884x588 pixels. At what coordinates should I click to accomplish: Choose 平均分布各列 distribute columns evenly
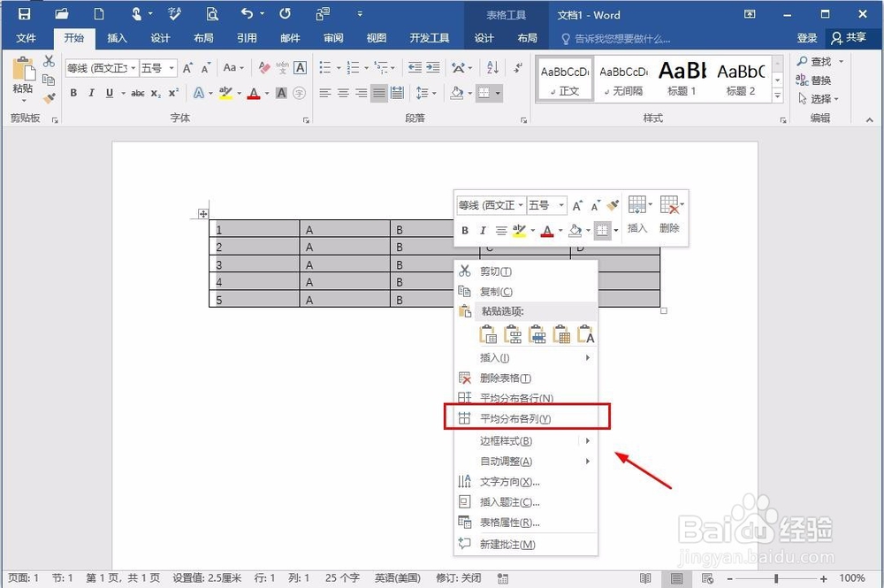(525, 419)
